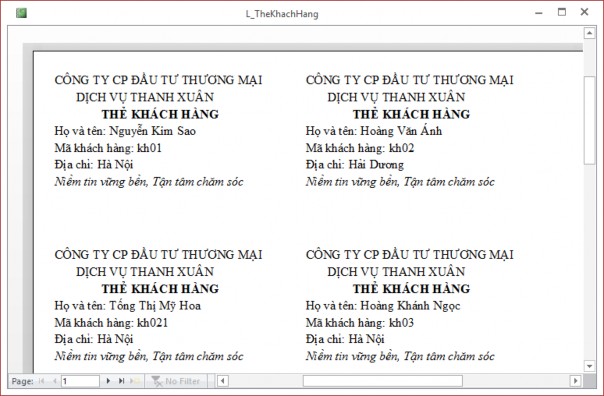Click the address Hải Dương
Viewport: 604px width, 396px height.
[376, 165]
